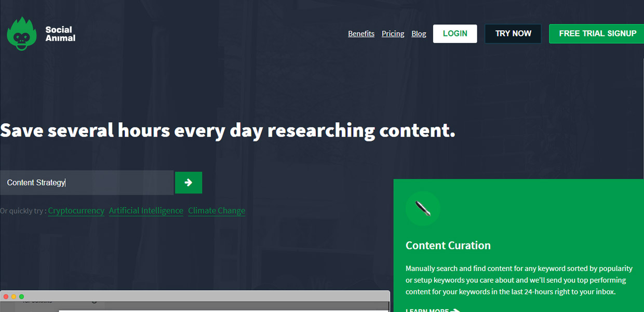The height and width of the screenshot is (312, 644).
Task: Open the Blog link
Action: click(x=419, y=34)
